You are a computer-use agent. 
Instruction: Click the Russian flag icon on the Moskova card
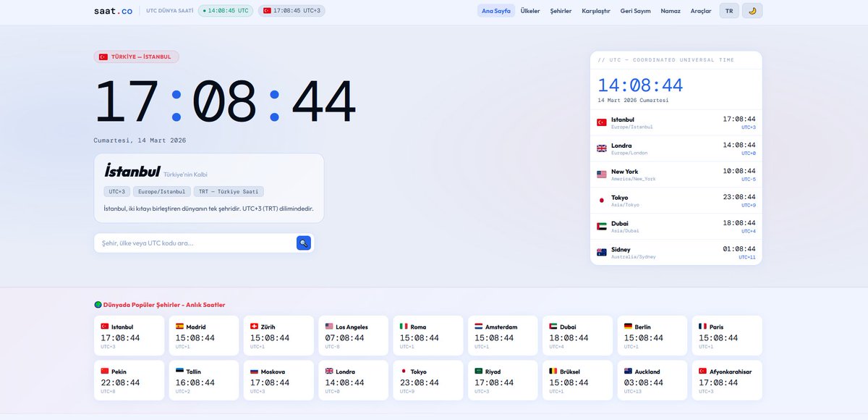click(x=254, y=371)
